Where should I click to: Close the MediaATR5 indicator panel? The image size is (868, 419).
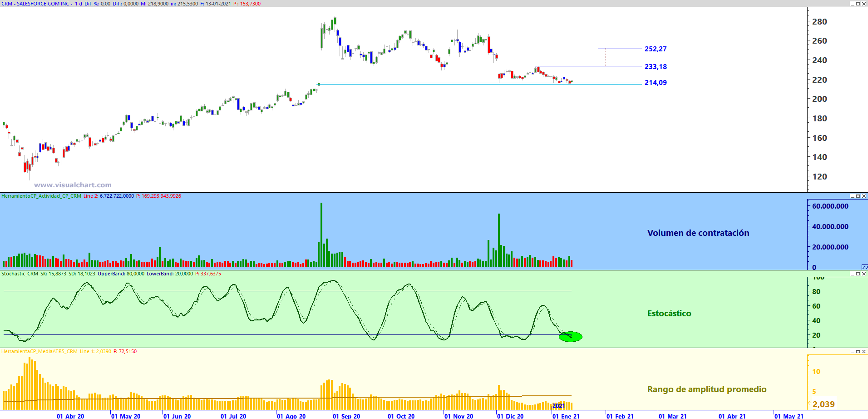(x=864, y=351)
